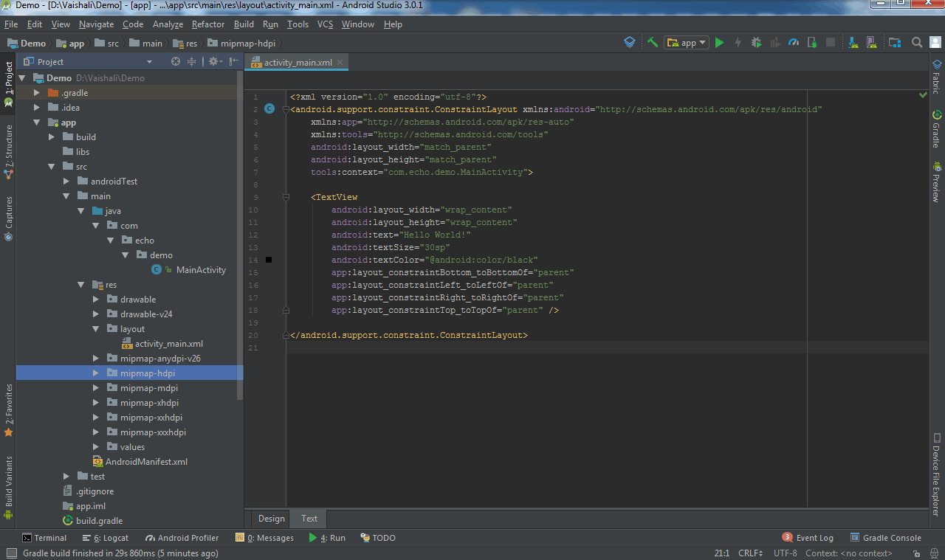Collapse the app module node
Screen dimensions: 945x560
click(36, 122)
